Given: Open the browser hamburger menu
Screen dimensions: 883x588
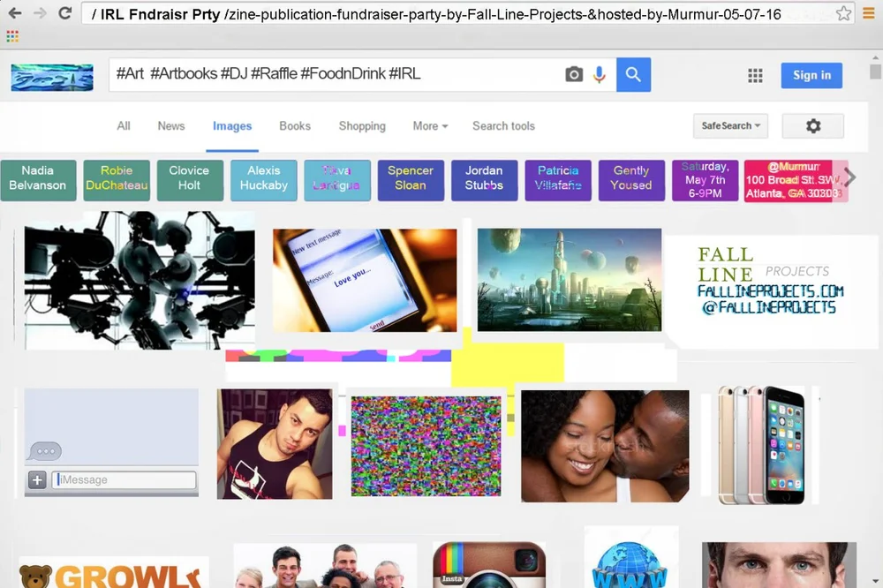Looking at the screenshot, I should coord(869,13).
